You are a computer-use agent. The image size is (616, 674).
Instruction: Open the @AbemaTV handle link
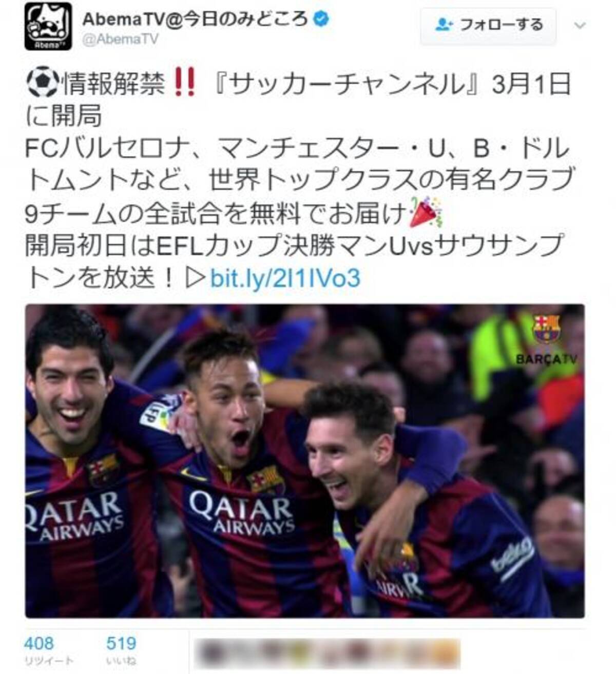121,40
